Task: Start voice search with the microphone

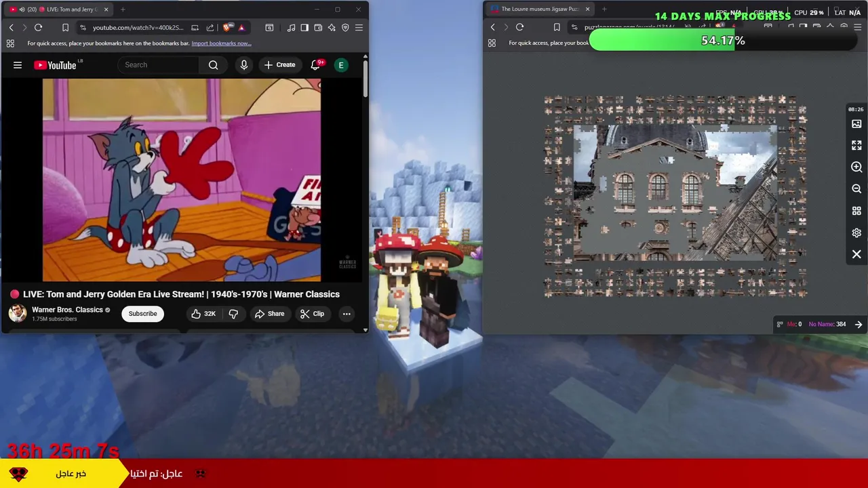Action: 244,65
